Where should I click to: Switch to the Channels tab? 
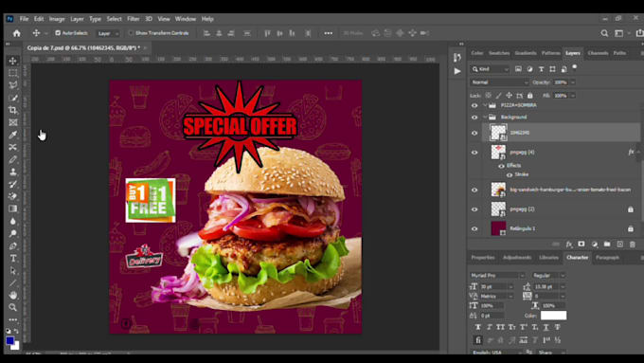[598, 53]
